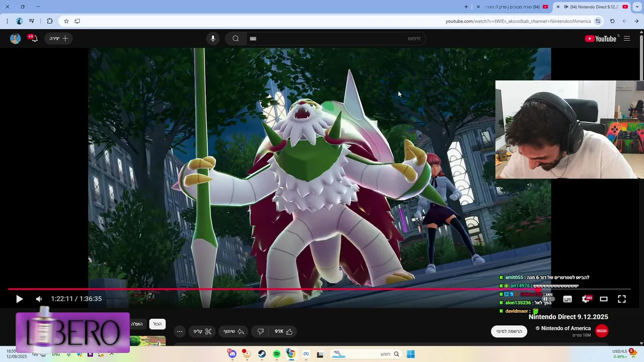Mute the video with speaker icon
This screenshot has height=362, width=644.
tap(39, 299)
